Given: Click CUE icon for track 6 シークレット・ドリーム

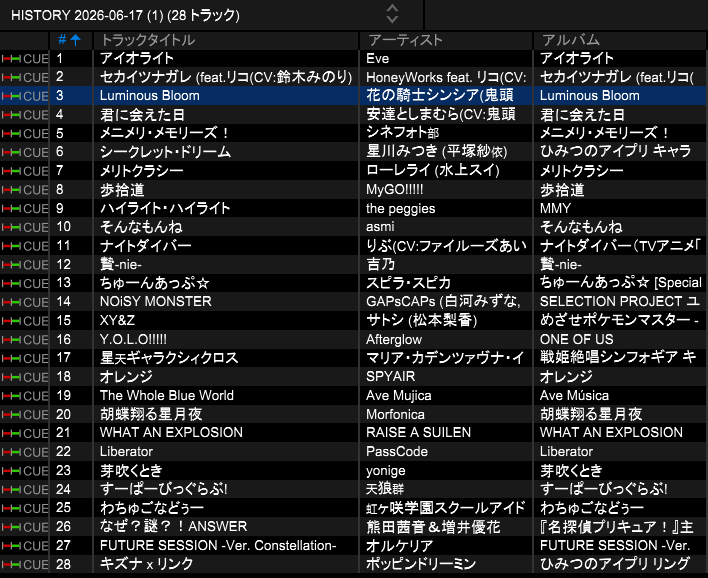Looking at the screenshot, I should pos(24,152).
